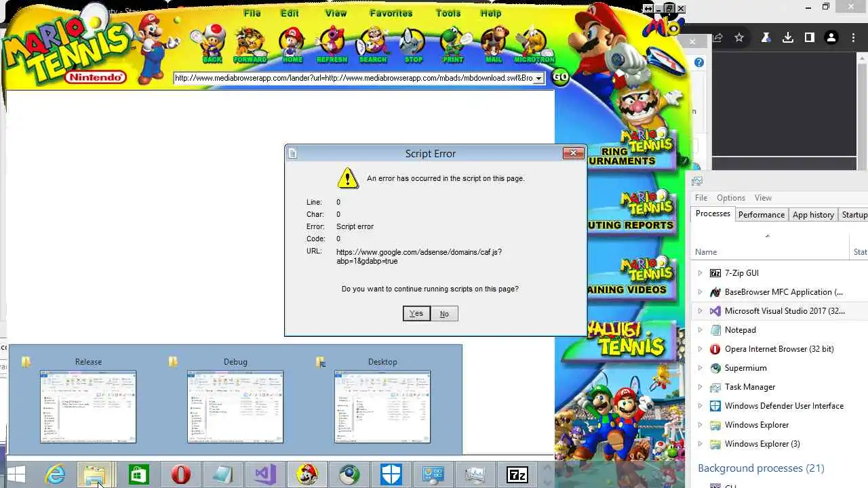Open Task Manager Options menu
The width and height of the screenshot is (868, 488).
(x=731, y=198)
